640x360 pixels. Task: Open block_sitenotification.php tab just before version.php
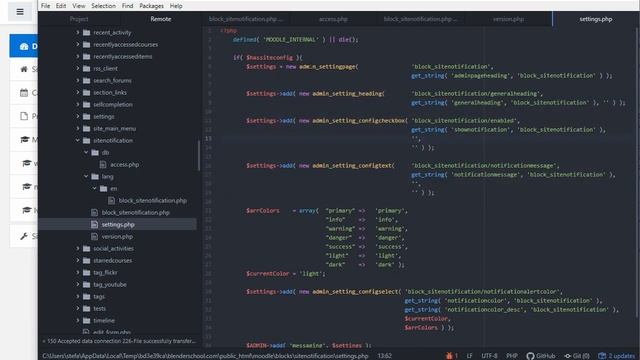tap(420, 19)
